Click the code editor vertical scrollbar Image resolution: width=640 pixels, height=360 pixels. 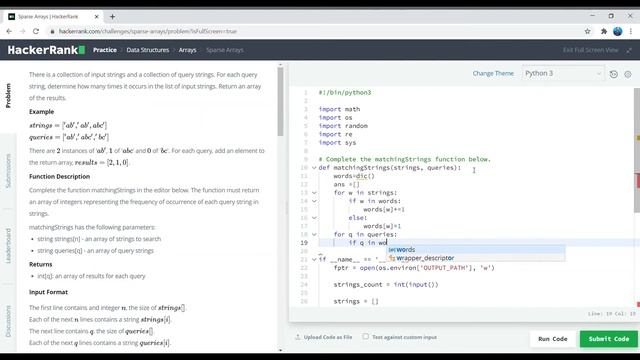[637, 150]
